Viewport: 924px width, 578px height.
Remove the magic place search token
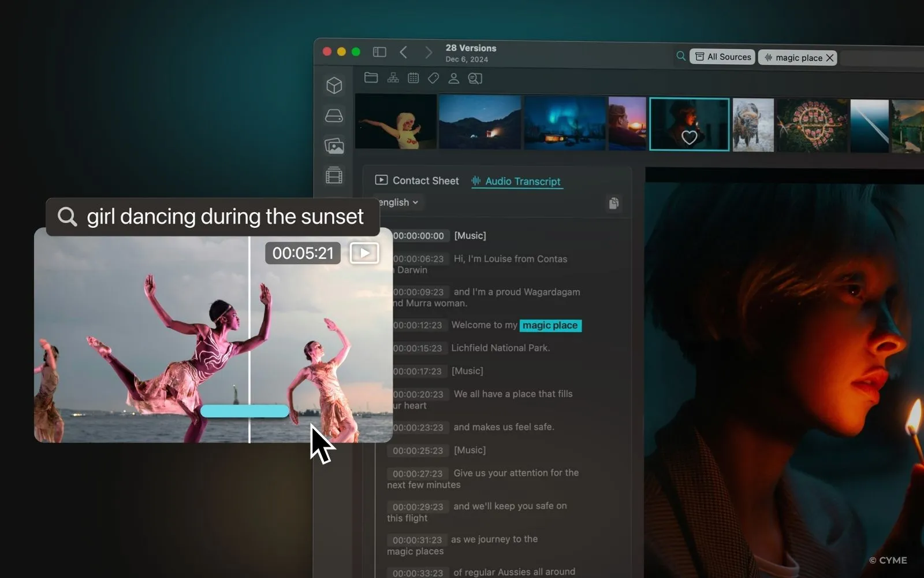click(830, 58)
